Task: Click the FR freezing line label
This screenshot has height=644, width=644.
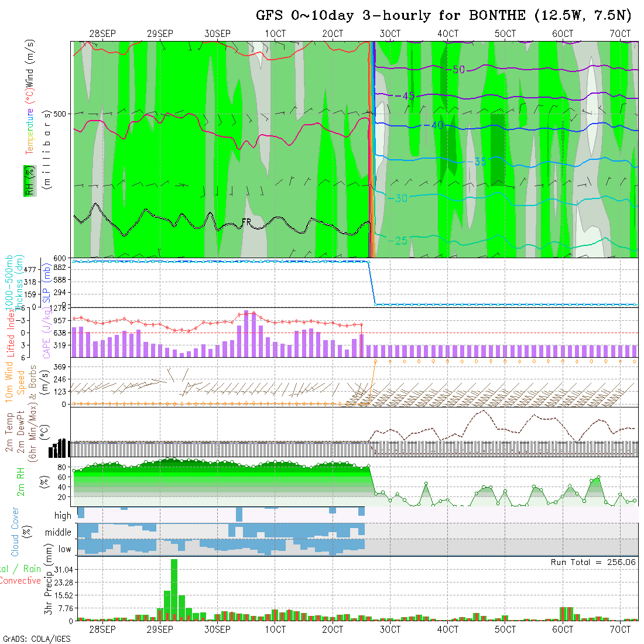Action: [247, 222]
